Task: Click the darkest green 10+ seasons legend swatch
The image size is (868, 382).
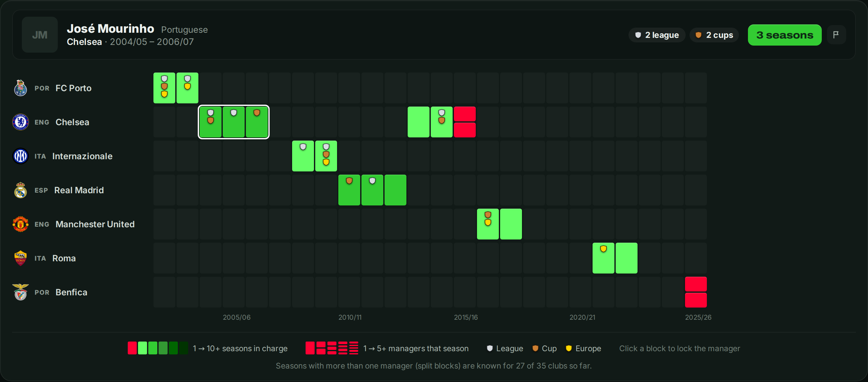Action: 184,348
